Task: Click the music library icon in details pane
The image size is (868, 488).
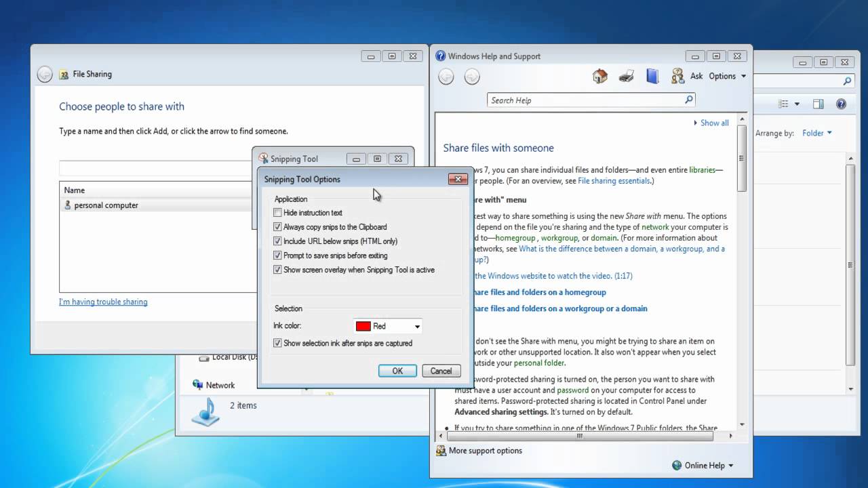Action: point(205,411)
